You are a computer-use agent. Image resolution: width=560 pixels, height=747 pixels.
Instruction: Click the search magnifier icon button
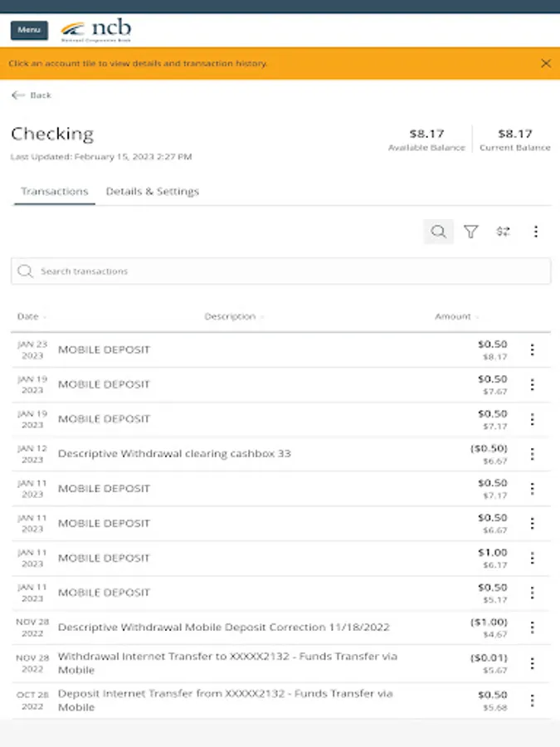tap(438, 232)
